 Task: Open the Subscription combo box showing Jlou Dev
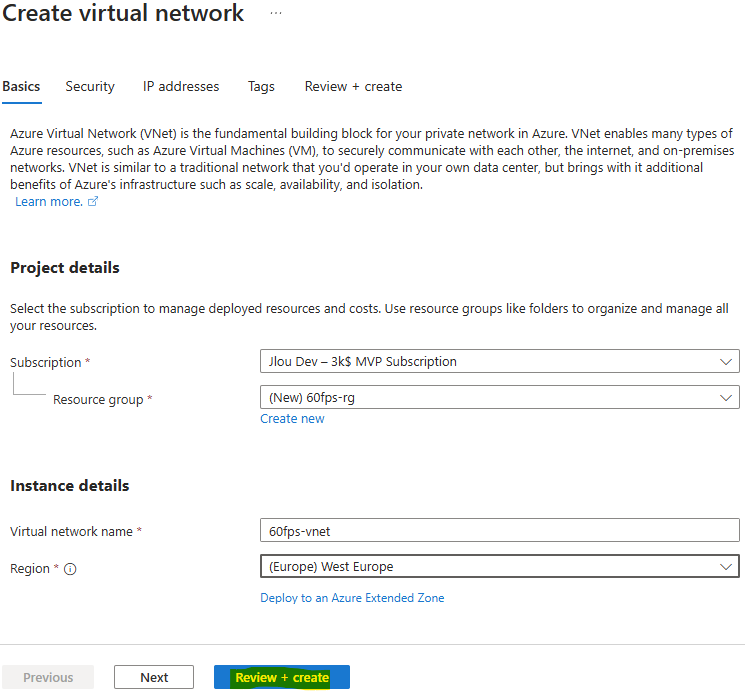(500, 361)
